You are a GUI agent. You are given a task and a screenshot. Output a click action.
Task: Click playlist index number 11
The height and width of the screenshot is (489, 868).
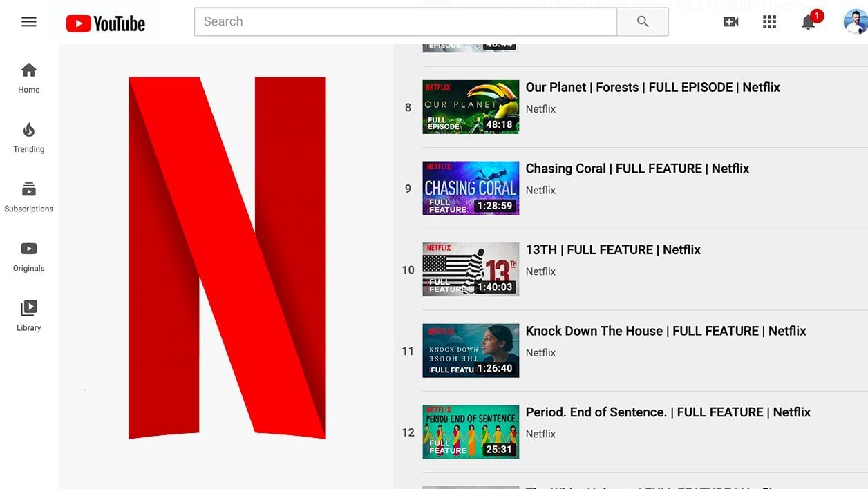click(x=408, y=351)
